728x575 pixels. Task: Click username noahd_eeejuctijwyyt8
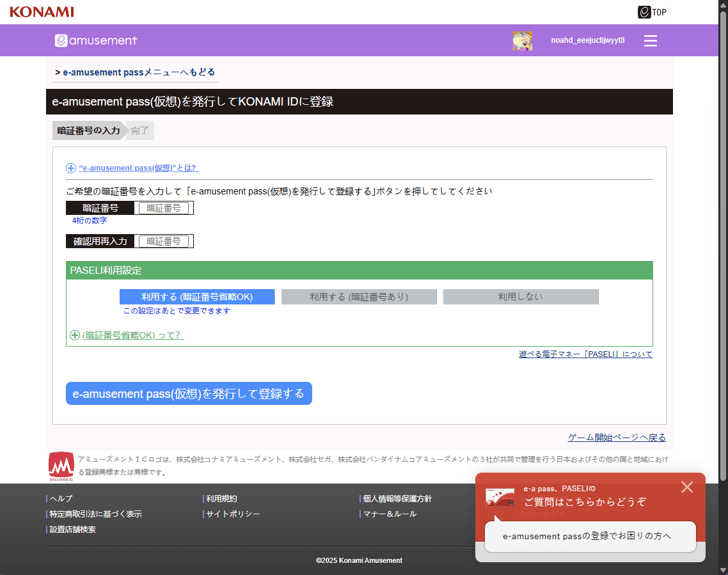point(588,40)
